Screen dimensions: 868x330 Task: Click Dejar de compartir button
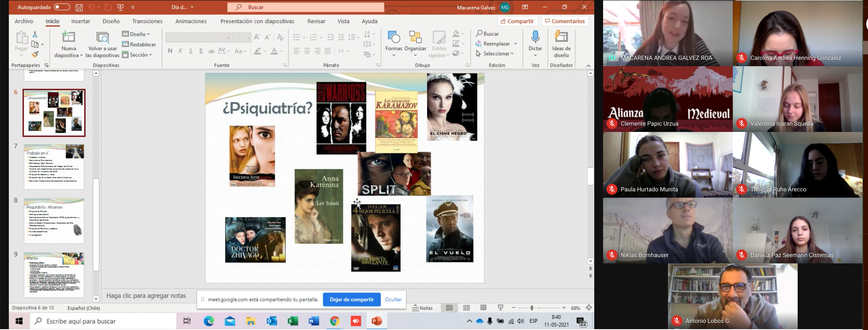(x=352, y=300)
